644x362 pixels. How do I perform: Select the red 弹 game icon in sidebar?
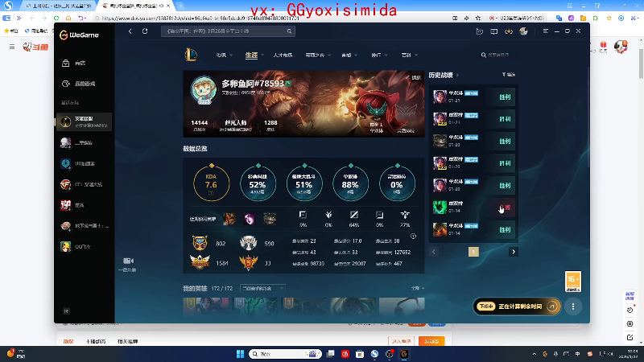click(66, 205)
